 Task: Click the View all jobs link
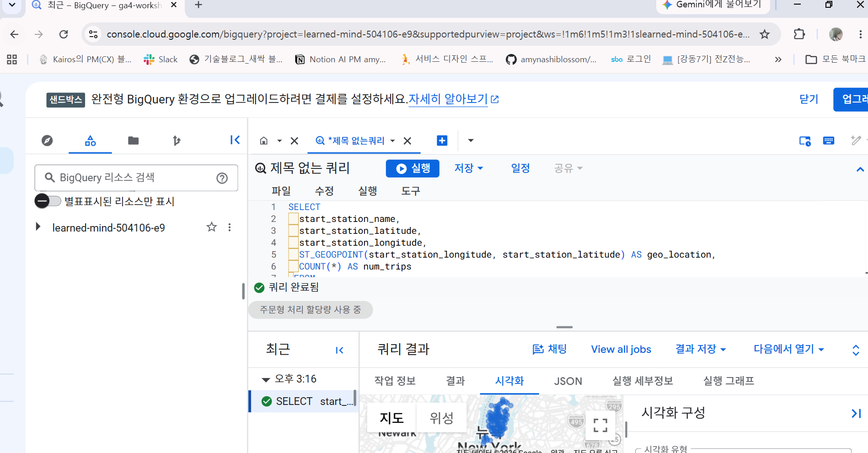pos(621,349)
